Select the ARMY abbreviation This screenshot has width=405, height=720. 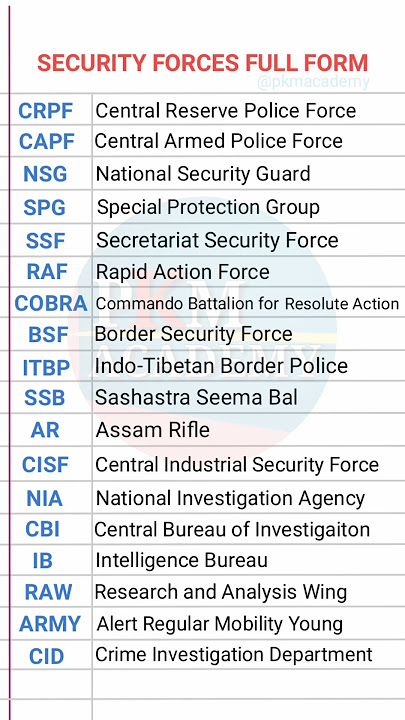point(50,624)
